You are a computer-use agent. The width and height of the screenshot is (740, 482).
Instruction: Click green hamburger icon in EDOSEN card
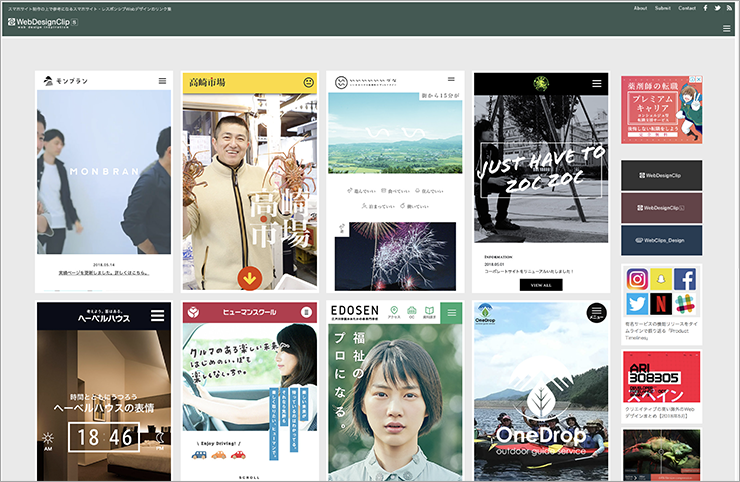452,313
